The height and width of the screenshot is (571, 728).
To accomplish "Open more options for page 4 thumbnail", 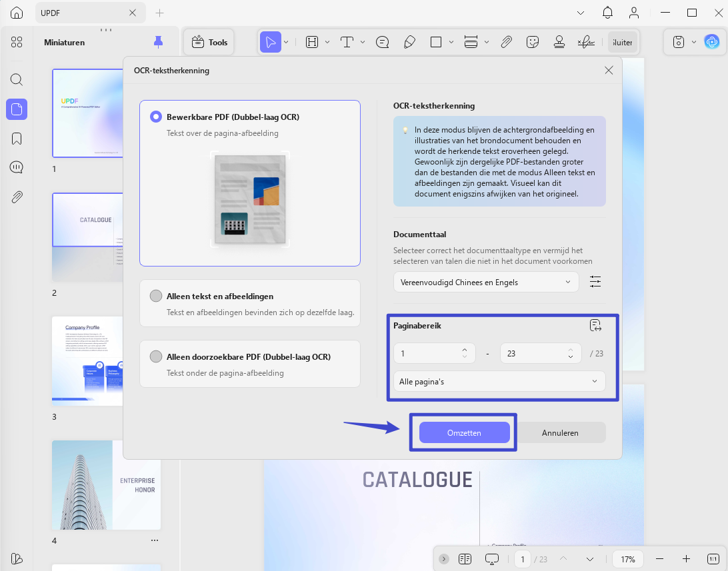I will [x=155, y=540].
